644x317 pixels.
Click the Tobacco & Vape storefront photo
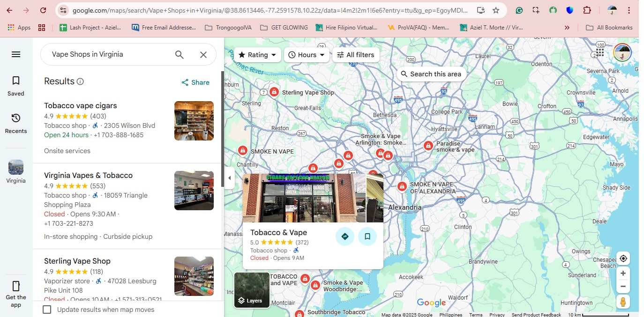(304, 198)
